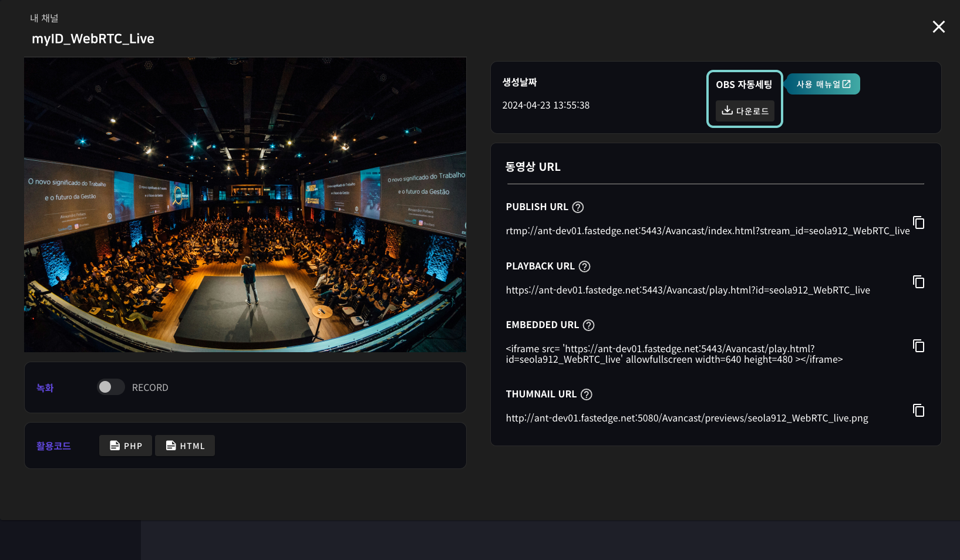960x560 pixels.
Task: Show help for PLAYBACK URL
Action: (x=584, y=266)
